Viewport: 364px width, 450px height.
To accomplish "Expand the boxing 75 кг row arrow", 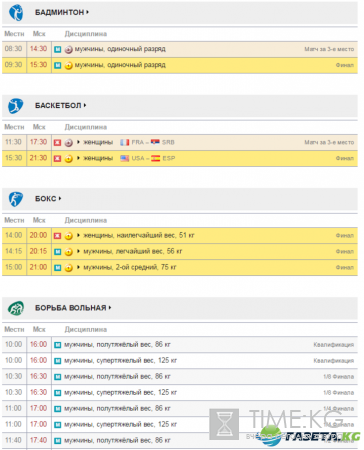I will (78, 267).
